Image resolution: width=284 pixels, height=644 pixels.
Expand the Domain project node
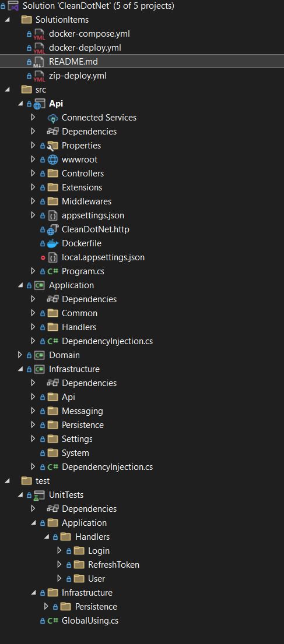click(x=19, y=355)
